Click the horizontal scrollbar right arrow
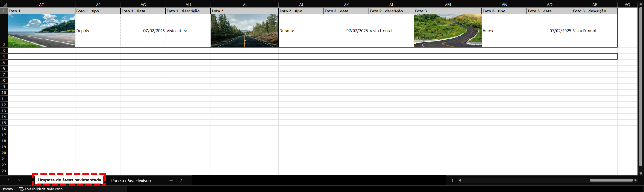Image resolution: width=644 pixels, height=192 pixels. click(x=635, y=180)
